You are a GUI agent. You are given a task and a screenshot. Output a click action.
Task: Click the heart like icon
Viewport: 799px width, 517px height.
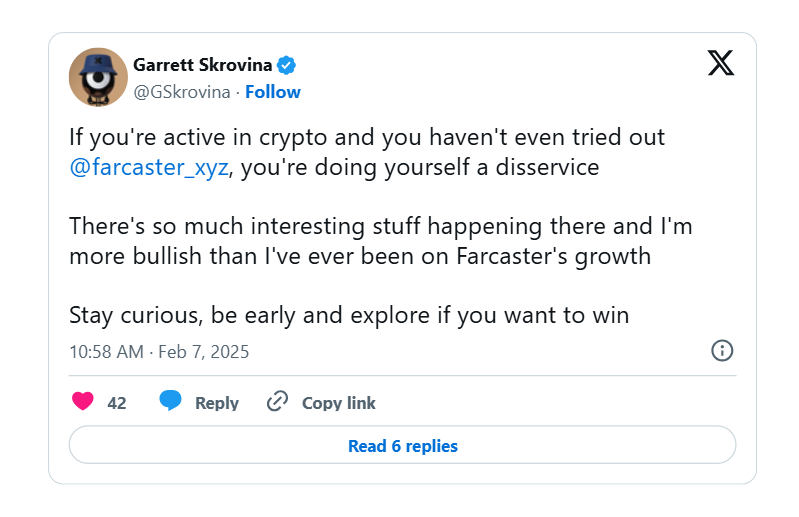tap(84, 402)
